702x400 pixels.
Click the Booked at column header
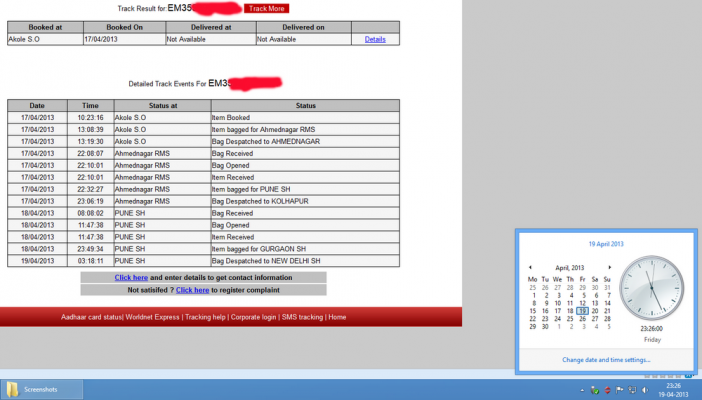tap(45, 27)
